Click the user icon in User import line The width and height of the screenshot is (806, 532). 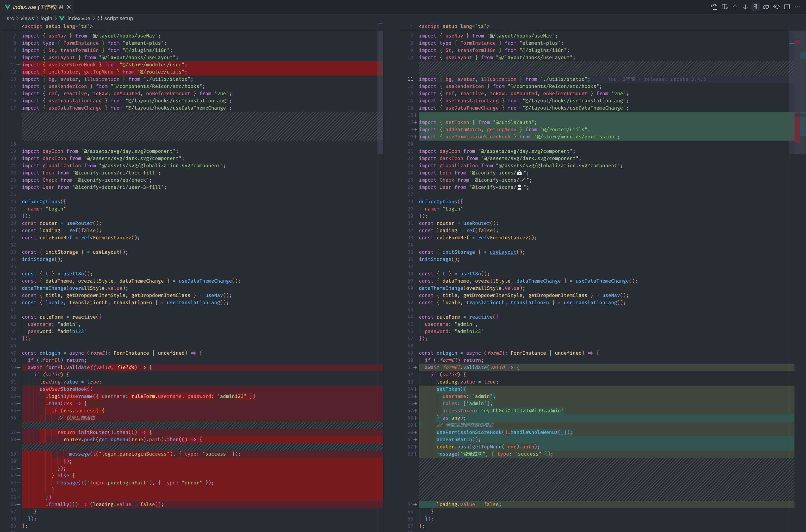pyautogui.click(x=519, y=187)
